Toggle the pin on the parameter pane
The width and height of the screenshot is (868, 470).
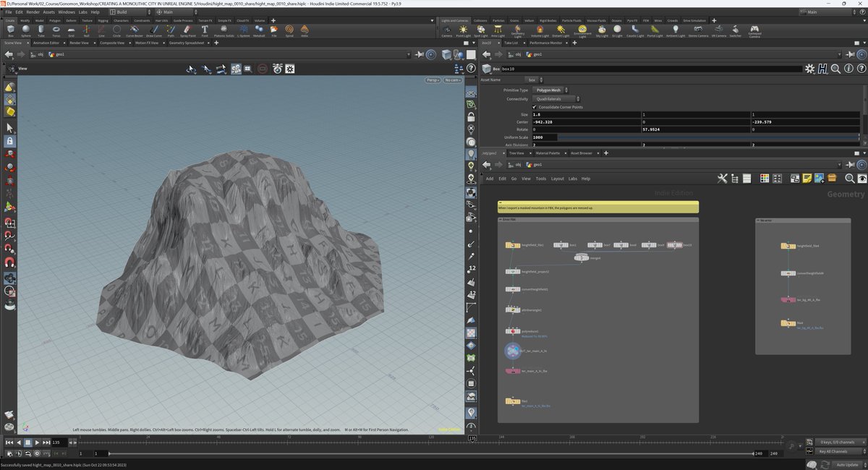(x=849, y=54)
